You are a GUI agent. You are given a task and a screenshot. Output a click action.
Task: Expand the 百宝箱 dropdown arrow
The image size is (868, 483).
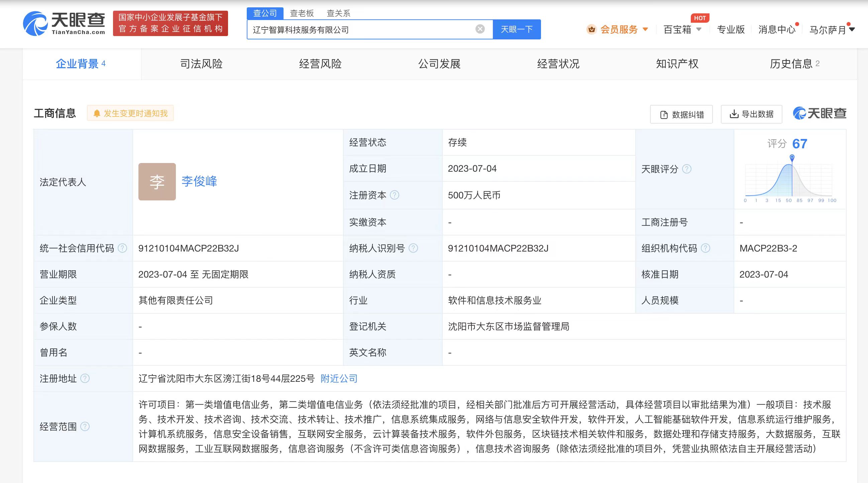point(699,29)
